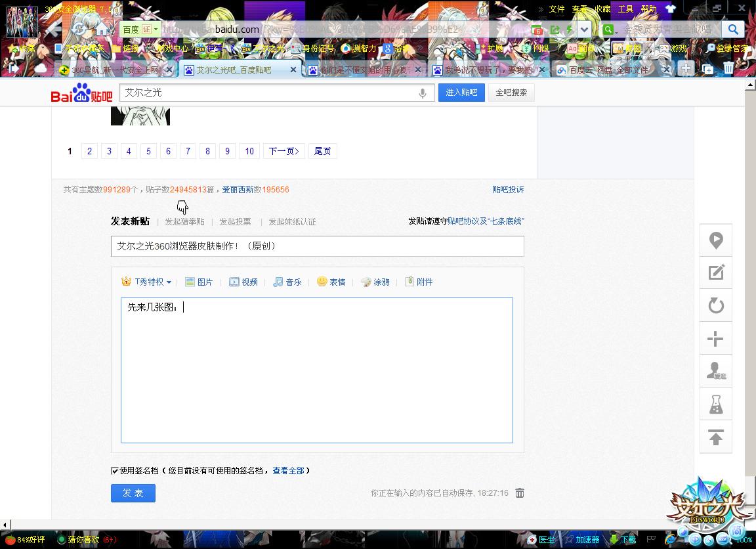Image resolution: width=756 pixels, height=549 pixels.
Task: Switch to 发起投票 post type
Action: tap(236, 222)
